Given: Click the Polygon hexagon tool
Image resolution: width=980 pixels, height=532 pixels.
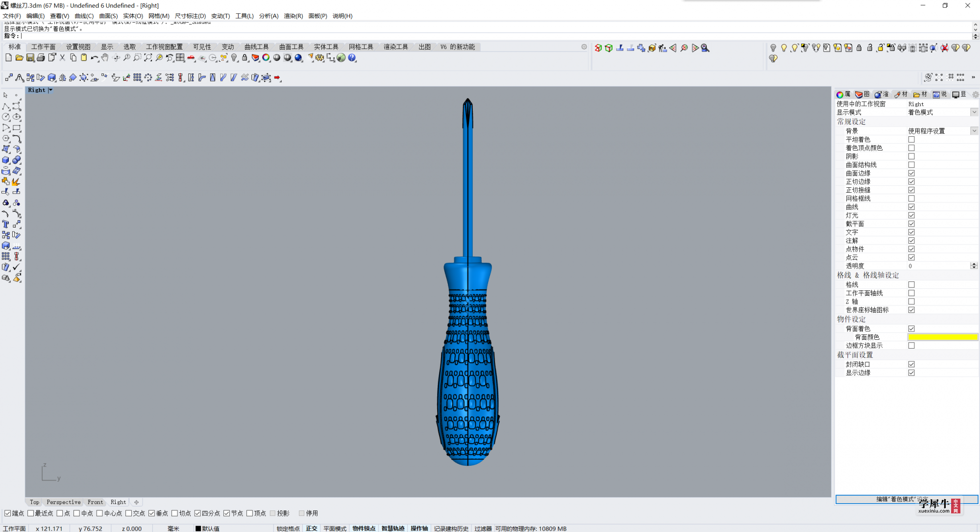Looking at the screenshot, I should (x=6, y=138).
